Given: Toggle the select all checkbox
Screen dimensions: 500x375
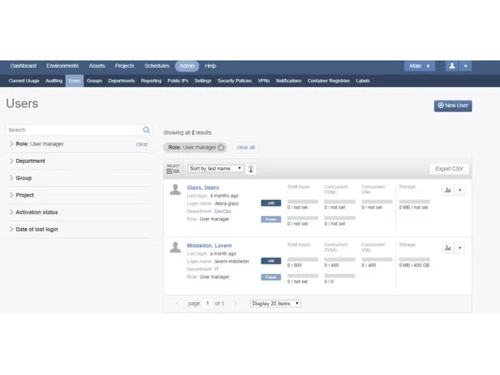Looking at the screenshot, I should (x=170, y=171).
